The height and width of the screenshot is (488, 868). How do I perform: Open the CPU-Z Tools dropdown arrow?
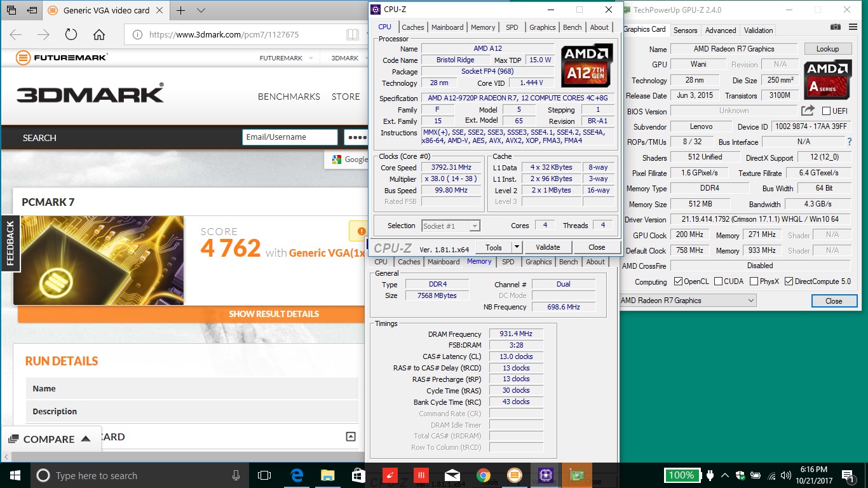517,247
